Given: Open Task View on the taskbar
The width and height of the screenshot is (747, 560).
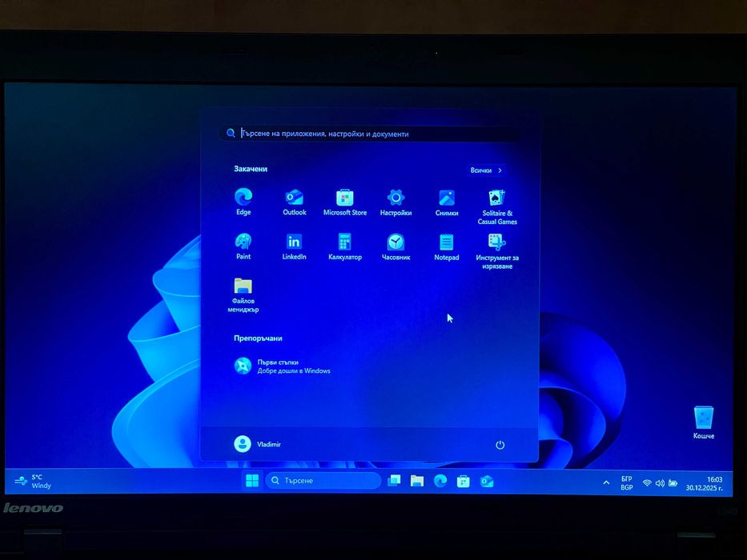Looking at the screenshot, I should click(394, 481).
